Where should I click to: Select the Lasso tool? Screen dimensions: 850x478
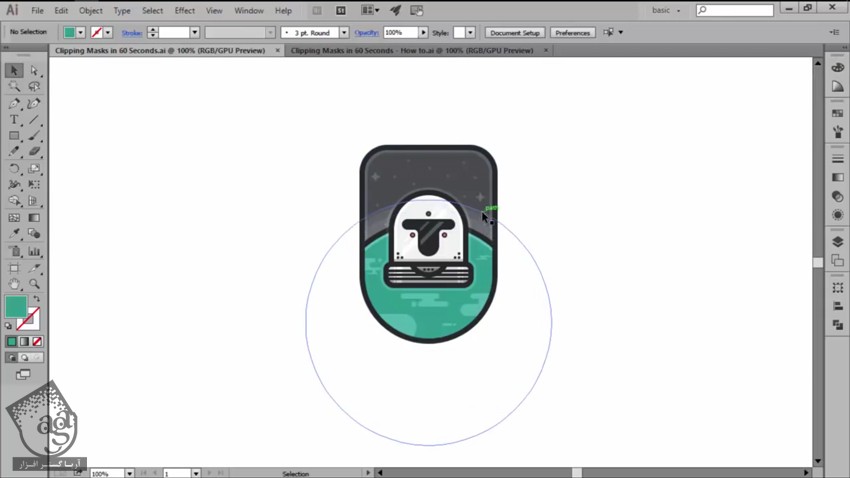(34, 87)
